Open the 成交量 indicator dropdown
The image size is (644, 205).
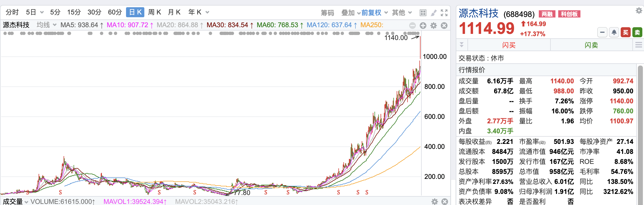click(15, 201)
